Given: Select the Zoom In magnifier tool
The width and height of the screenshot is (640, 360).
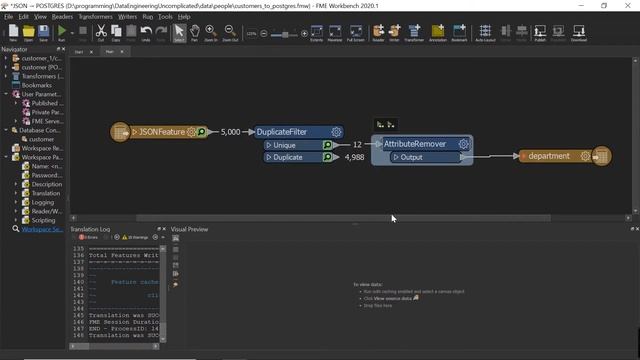Looking at the screenshot, I should [x=211, y=32].
